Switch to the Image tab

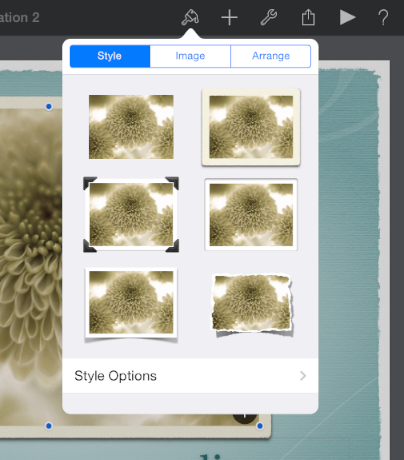(x=190, y=56)
